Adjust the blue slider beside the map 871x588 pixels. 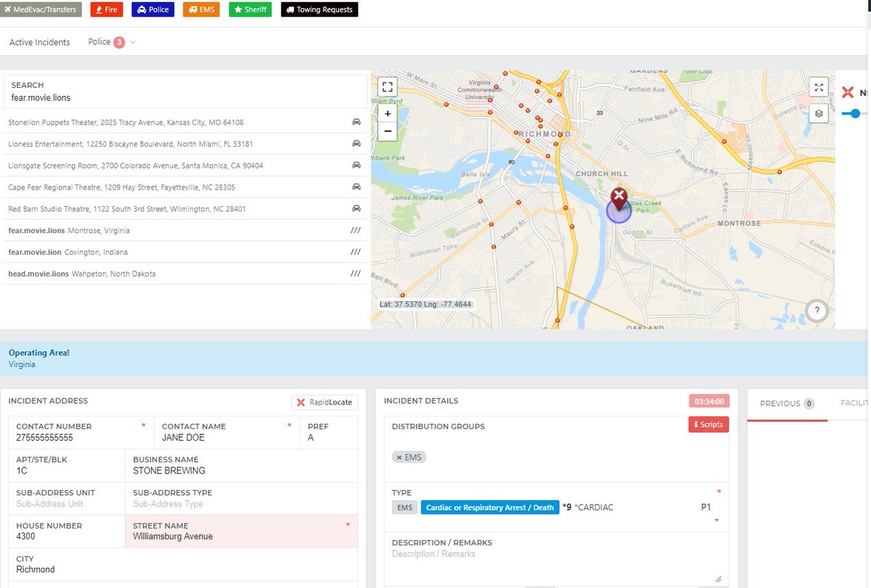(x=855, y=113)
